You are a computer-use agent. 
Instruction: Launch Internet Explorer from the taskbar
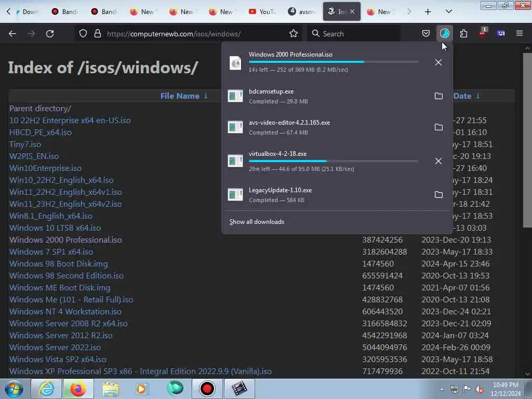[x=46, y=389]
